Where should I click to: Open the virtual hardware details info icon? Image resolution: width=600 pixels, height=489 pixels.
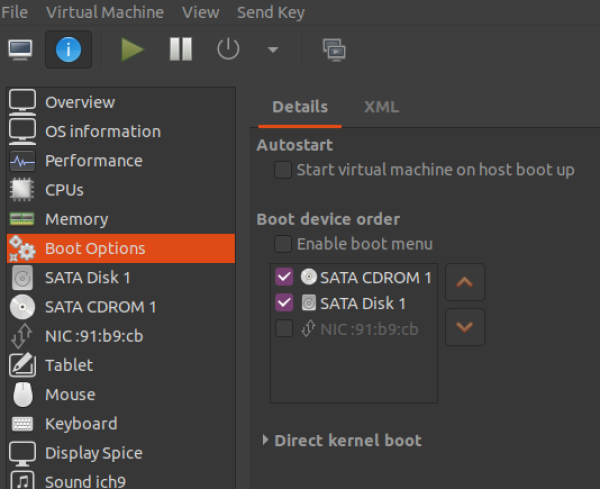coord(68,49)
